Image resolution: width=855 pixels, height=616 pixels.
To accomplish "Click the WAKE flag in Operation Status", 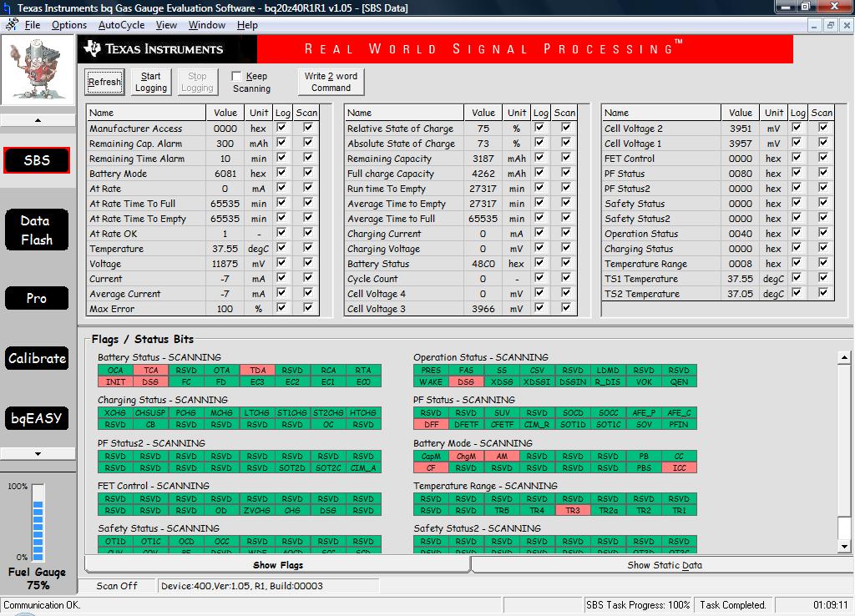I will pyautogui.click(x=431, y=382).
